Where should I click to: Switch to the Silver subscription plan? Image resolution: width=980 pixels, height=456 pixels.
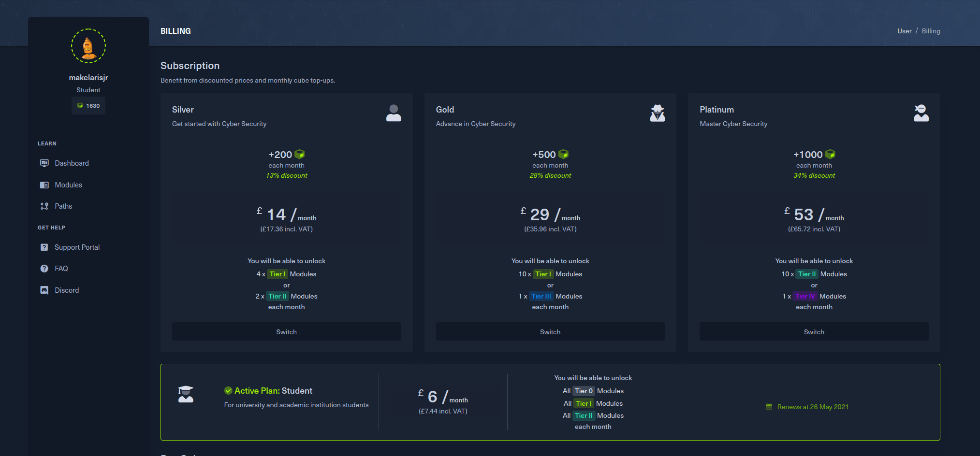pos(286,332)
